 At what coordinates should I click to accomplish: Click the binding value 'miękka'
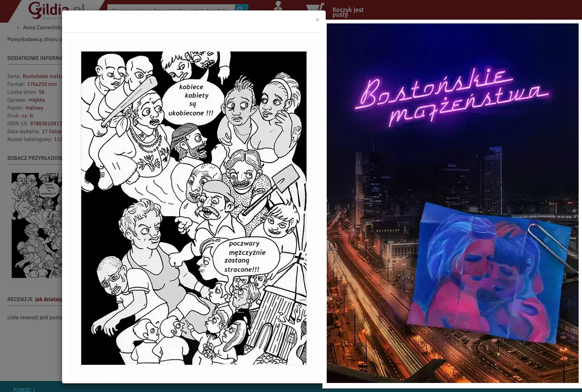point(37,100)
